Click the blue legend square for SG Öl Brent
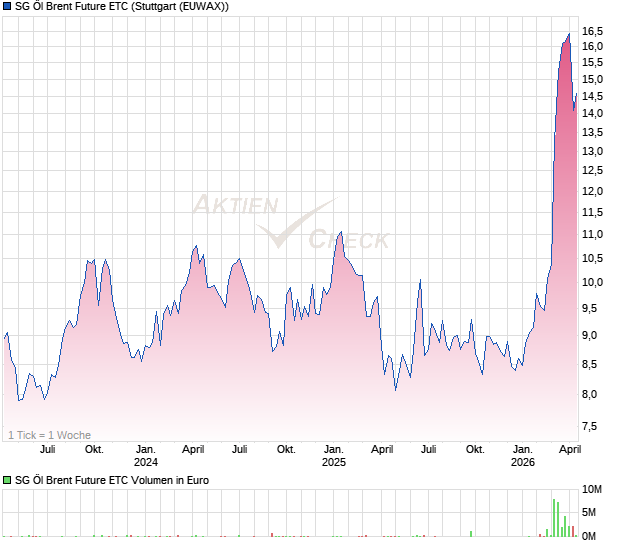 tap(7, 6)
